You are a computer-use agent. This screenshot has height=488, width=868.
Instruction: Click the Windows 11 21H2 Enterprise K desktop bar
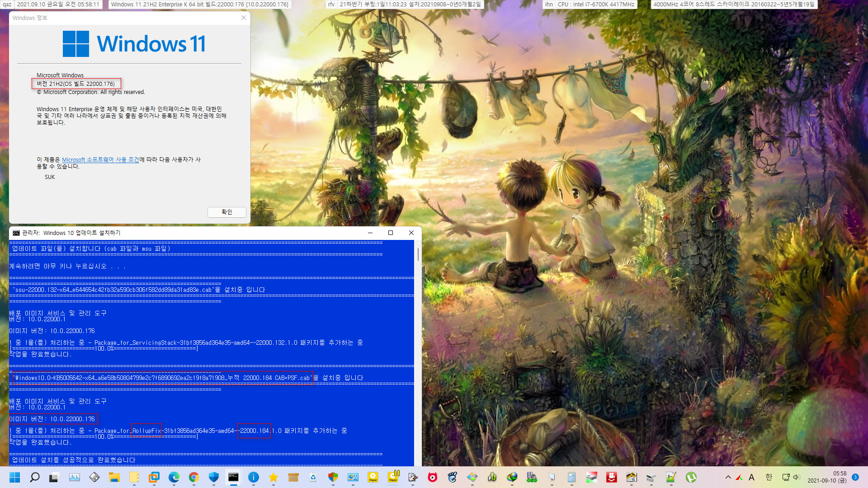(200, 5)
